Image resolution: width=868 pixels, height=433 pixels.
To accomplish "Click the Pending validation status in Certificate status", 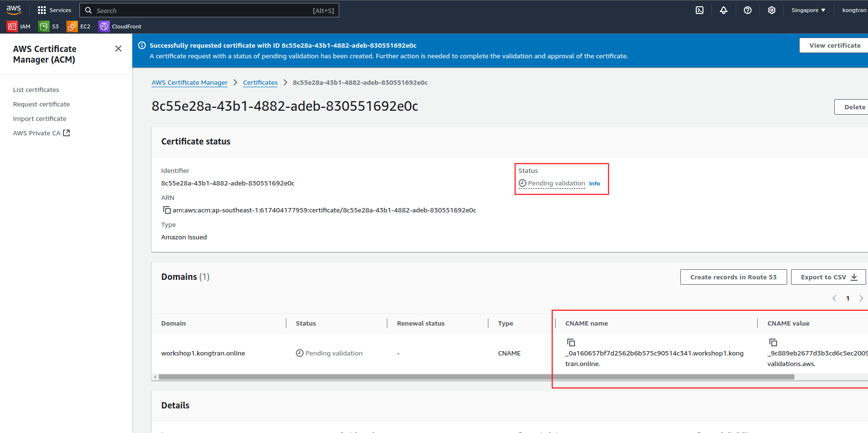I will [x=552, y=183].
